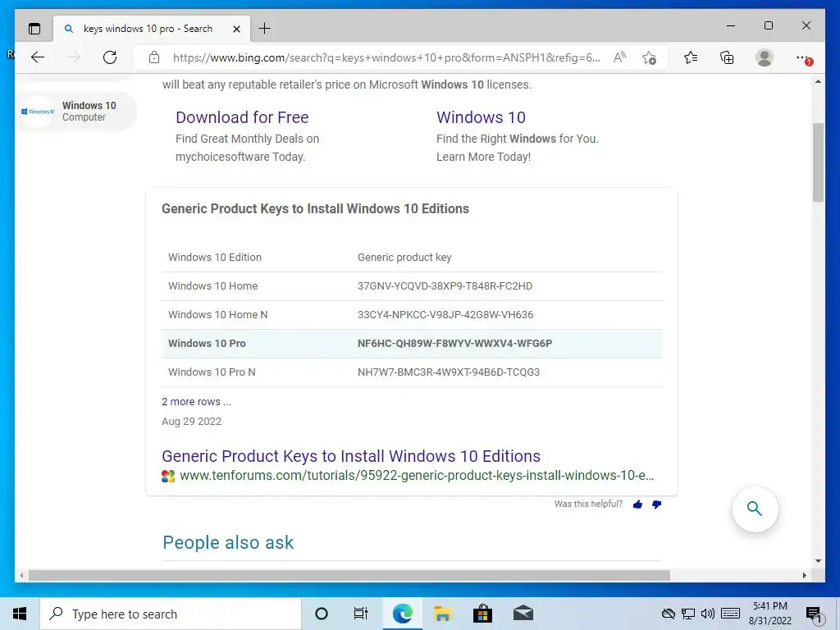Open the touch keyboard icon
Viewport: 840px width, 630px height.
731,614
